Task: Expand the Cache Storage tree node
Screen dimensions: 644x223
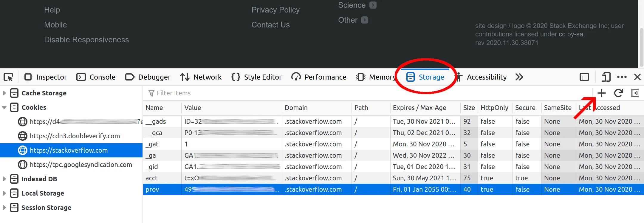Action: coord(4,93)
